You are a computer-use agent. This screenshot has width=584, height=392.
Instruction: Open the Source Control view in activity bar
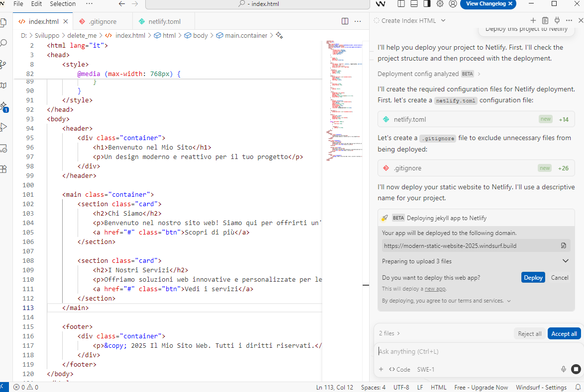(x=3, y=64)
